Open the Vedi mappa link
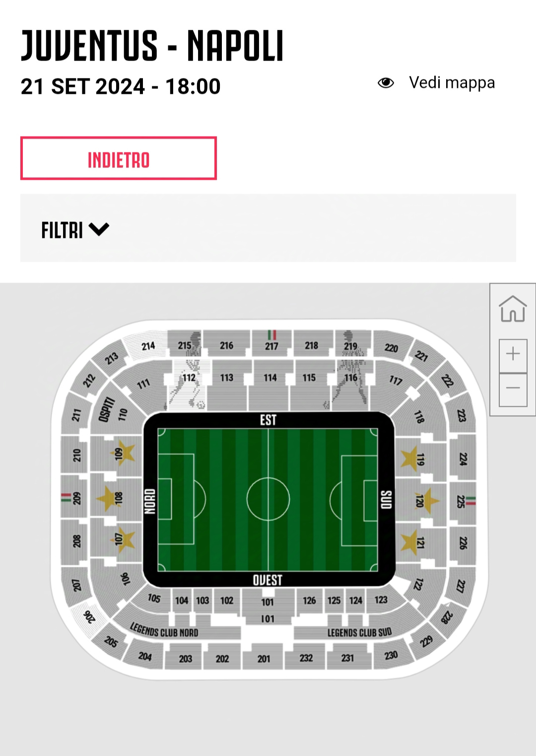The width and height of the screenshot is (536, 756). tap(452, 83)
